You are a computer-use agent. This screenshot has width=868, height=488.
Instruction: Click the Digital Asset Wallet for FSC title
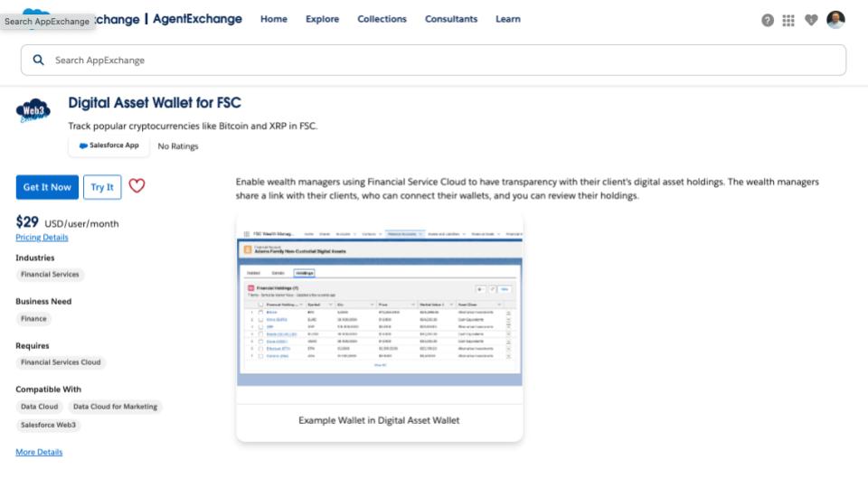155,103
